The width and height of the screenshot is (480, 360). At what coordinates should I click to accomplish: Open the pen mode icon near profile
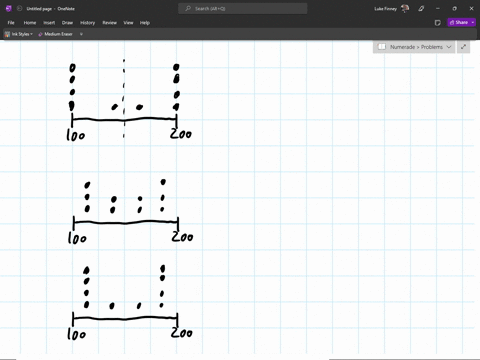click(x=421, y=9)
